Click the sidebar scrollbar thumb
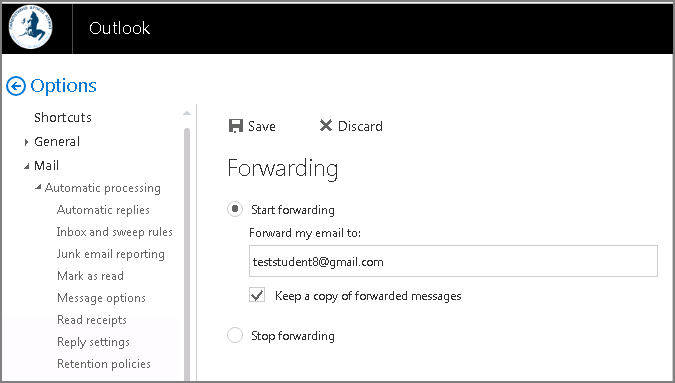Screen dimensions: 675x383 click(x=187, y=254)
